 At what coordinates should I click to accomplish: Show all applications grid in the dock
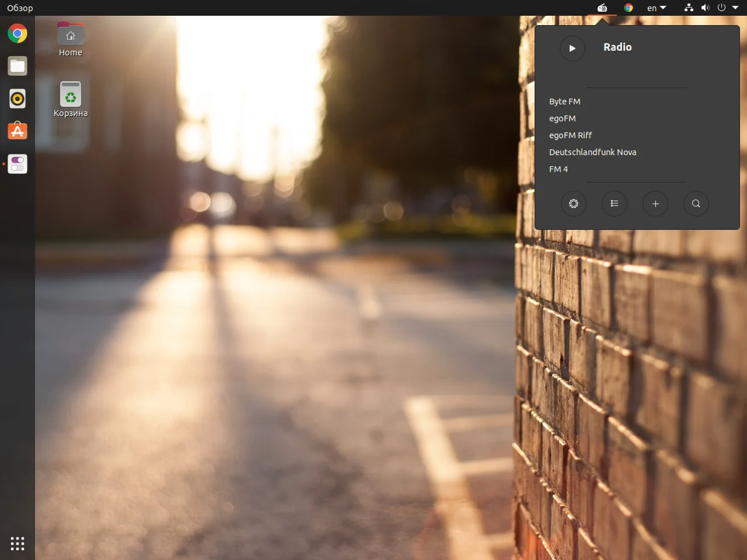pyautogui.click(x=18, y=544)
